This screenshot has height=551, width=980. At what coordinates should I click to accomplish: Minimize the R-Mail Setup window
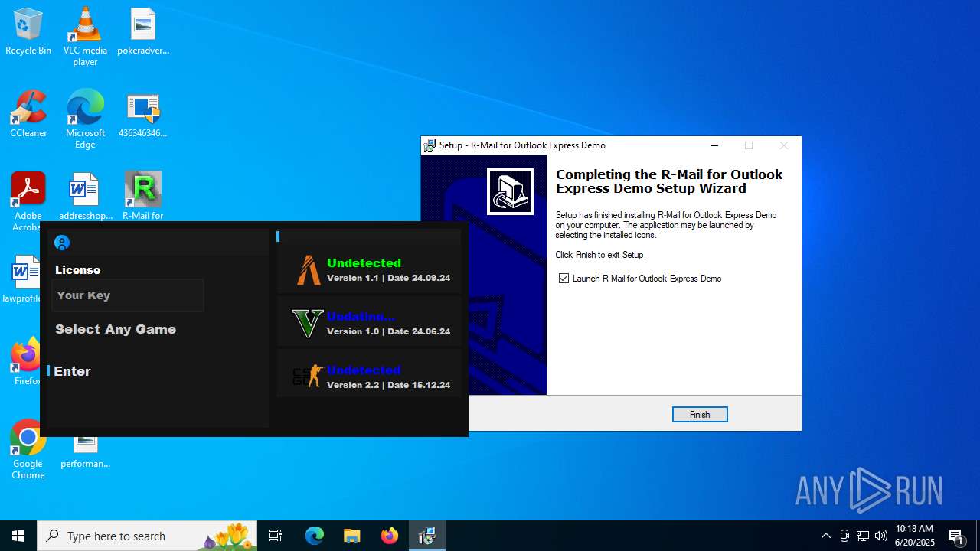(x=714, y=145)
